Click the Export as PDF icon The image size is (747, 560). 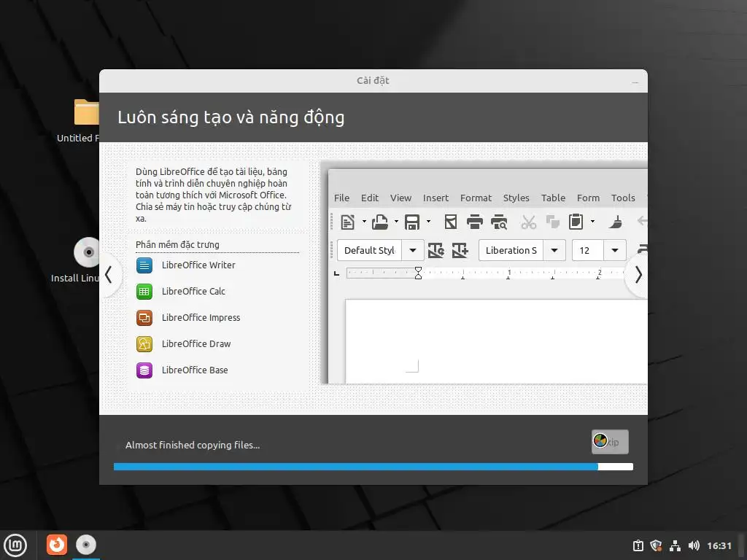point(450,222)
